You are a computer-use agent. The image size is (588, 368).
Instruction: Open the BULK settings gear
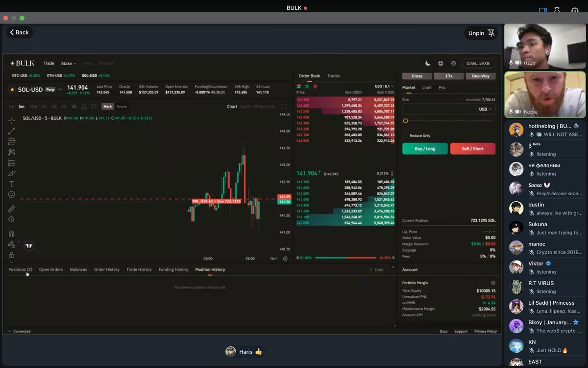pyautogui.click(x=453, y=63)
